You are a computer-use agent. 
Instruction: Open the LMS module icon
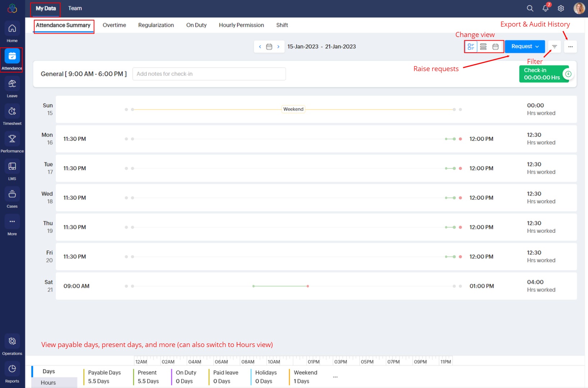12,167
